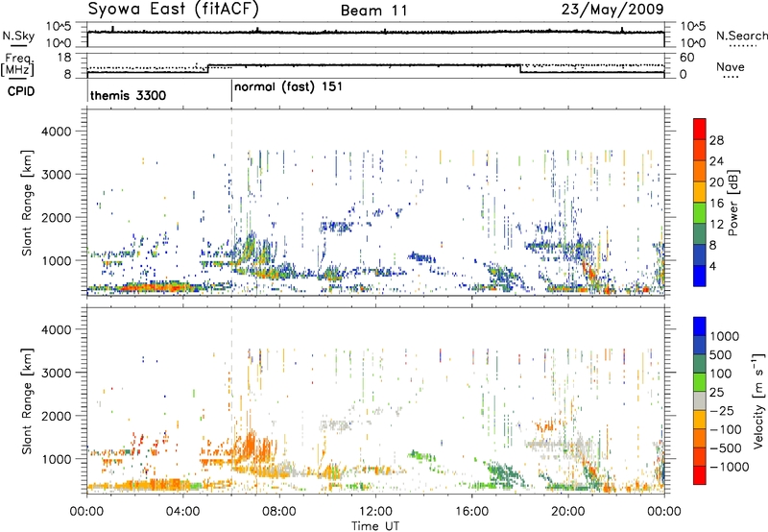The image size is (768, 532).
Task: Click the left '10^5' noise axis tick
Action: 59,27
